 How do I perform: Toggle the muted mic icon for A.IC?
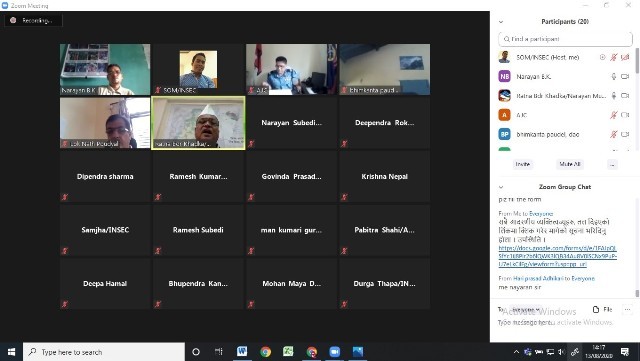click(613, 115)
